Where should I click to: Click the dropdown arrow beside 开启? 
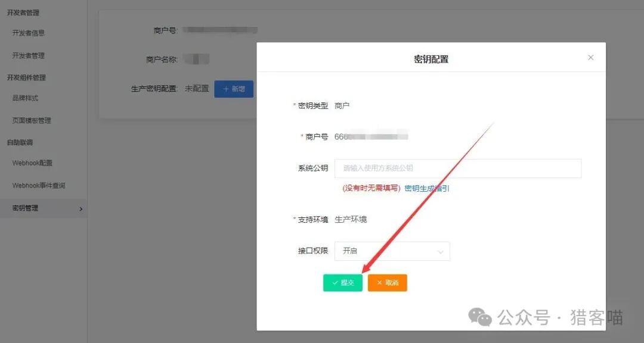(x=441, y=251)
